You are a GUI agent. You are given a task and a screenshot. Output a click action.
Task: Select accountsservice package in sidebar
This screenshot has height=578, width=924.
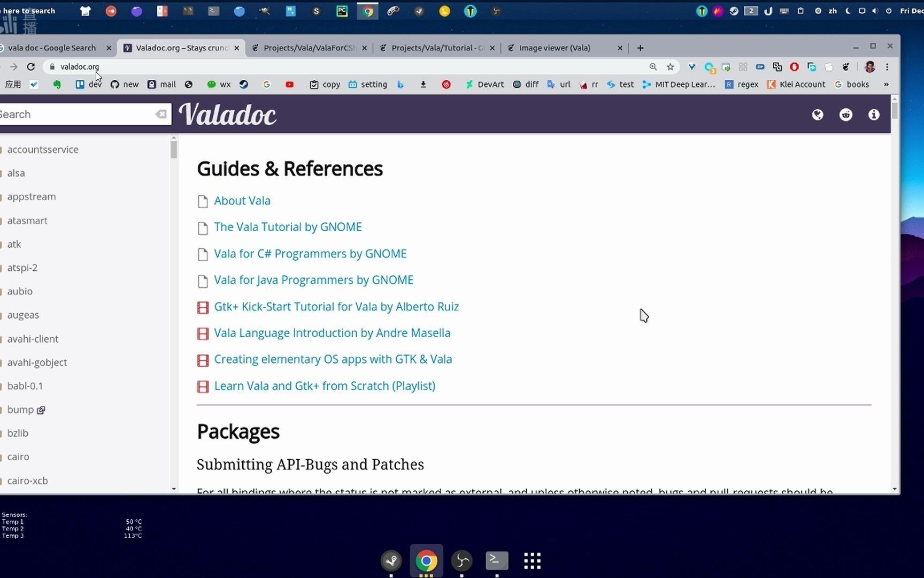click(43, 150)
